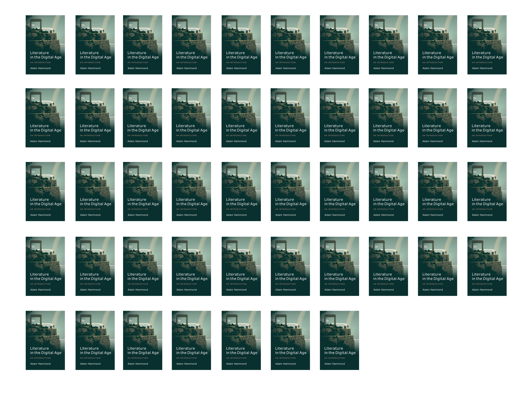Image resolution: width=532 pixels, height=393 pixels.
Task: Select the third cover in the bottom row
Action: 143,340
